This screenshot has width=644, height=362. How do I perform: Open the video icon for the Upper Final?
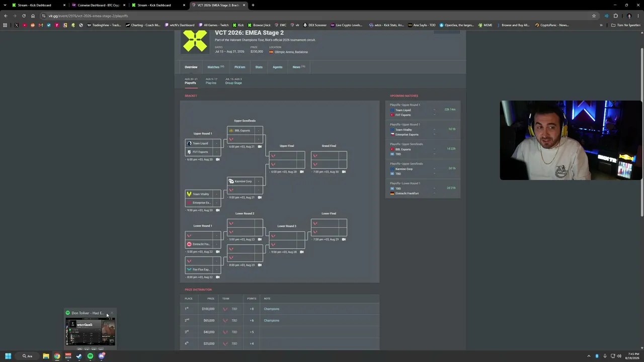click(302, 171)
